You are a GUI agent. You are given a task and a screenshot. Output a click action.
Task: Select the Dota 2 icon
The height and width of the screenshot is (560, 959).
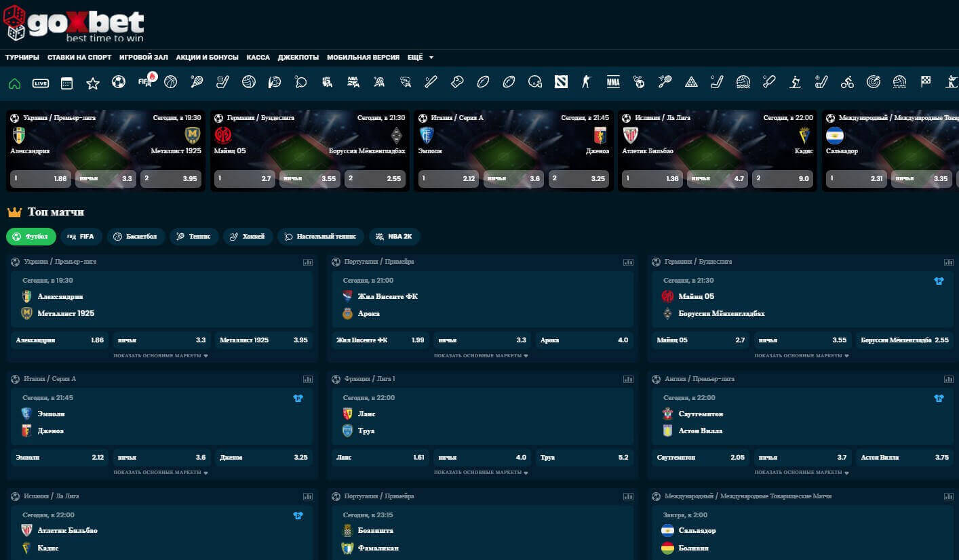pos(561,82)
